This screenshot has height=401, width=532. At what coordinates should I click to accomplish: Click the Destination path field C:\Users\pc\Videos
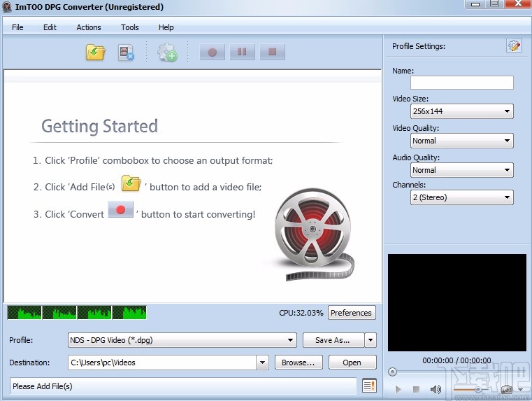162,363
